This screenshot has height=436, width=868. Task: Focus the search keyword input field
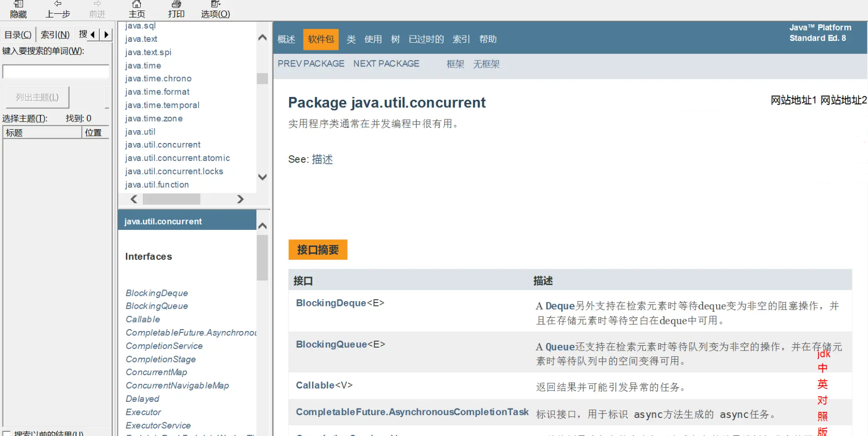pyautogui.click(x=56, y=72)
